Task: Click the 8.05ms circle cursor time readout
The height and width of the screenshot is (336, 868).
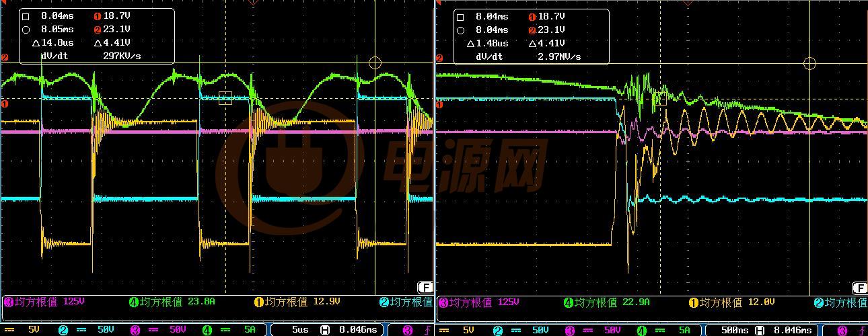Action: coord(57,30)
